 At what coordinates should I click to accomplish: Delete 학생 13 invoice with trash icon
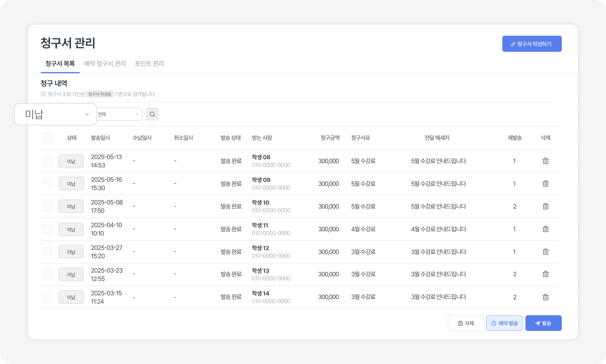(545, 274)
